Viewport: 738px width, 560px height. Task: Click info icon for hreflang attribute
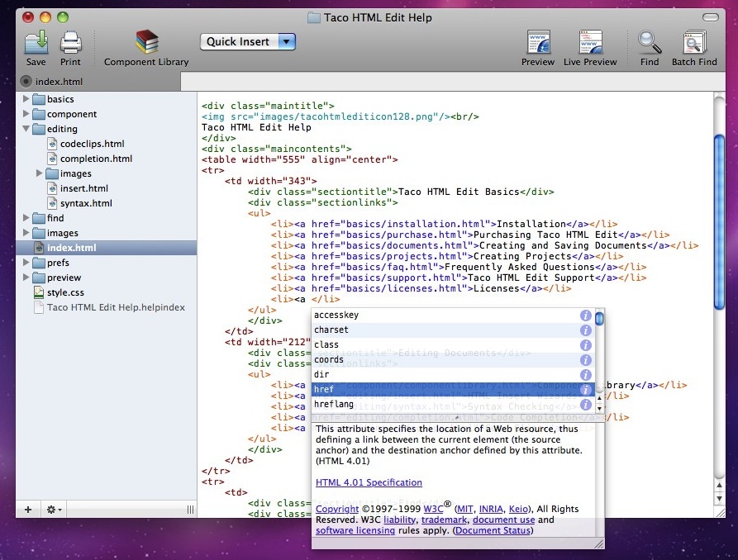[585, 404]
